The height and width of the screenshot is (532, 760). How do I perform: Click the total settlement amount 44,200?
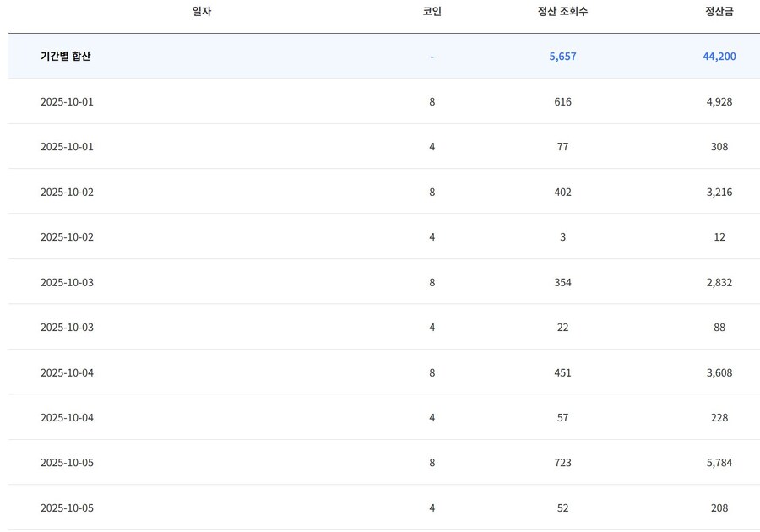click(x=719, y=57)
